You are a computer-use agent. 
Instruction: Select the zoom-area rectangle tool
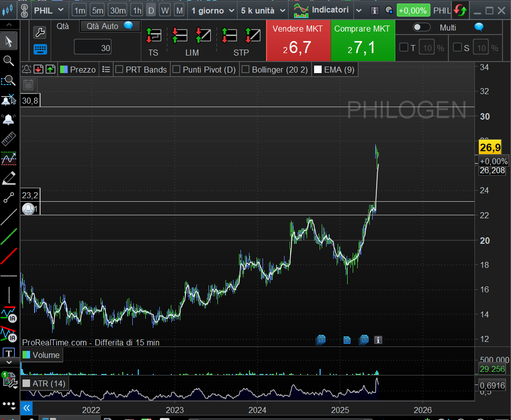tap(9, 80)
